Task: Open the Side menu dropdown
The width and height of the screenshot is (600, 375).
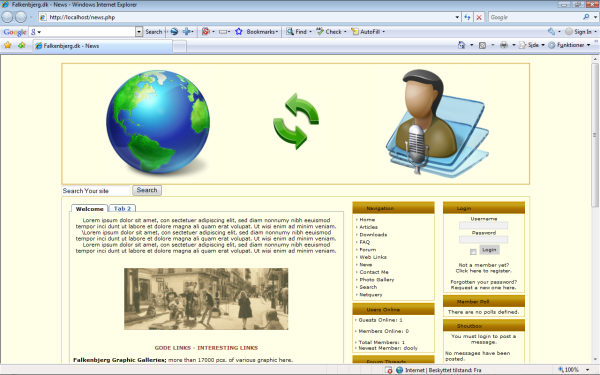Action: pyautogui.click(x=532, y=45)
